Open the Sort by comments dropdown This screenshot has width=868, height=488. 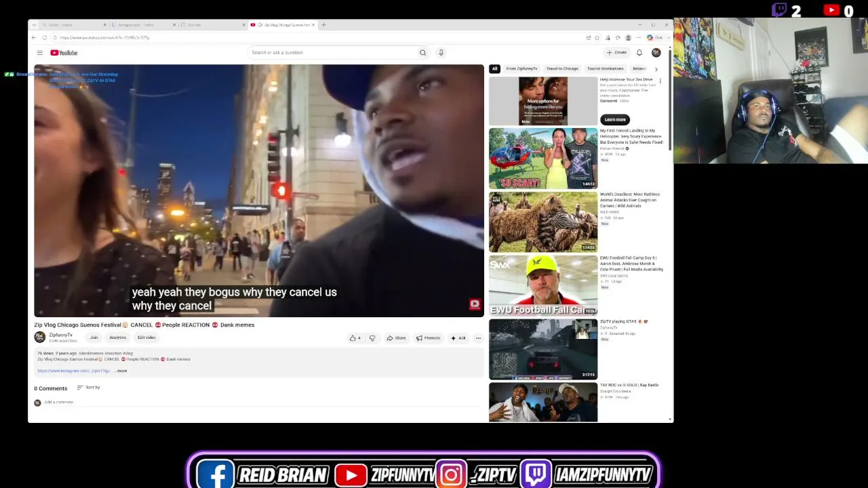click(x=89, y=388)
